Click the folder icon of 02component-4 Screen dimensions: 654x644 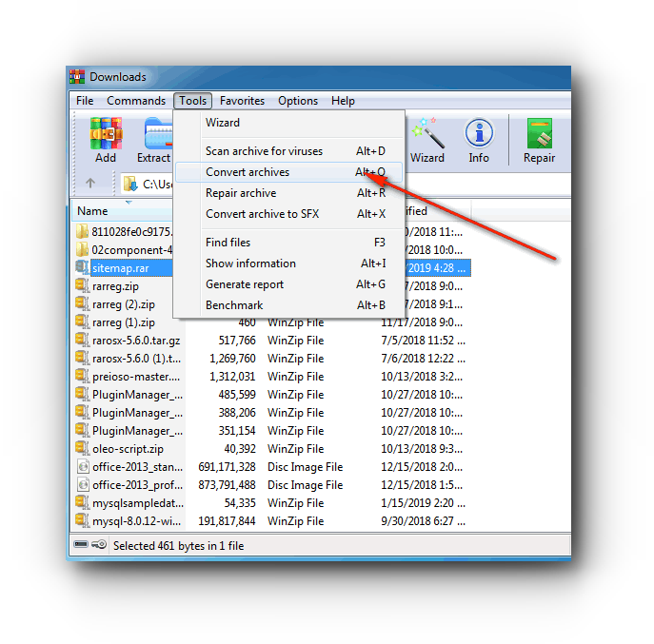[x=82, y=249]
